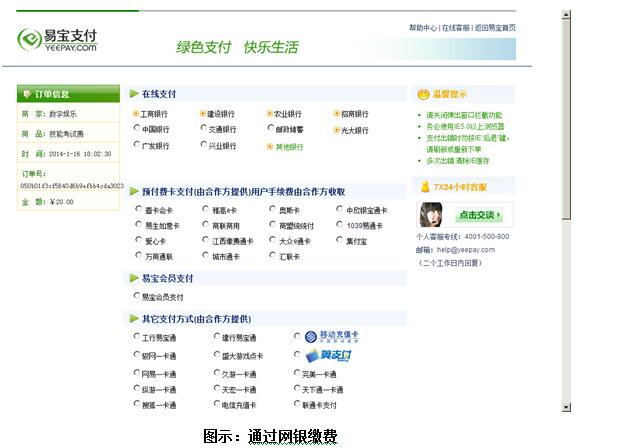620x448 pixels.
Task: Choose the 联通卡支付 radio option
Action: tap(297, 404)
